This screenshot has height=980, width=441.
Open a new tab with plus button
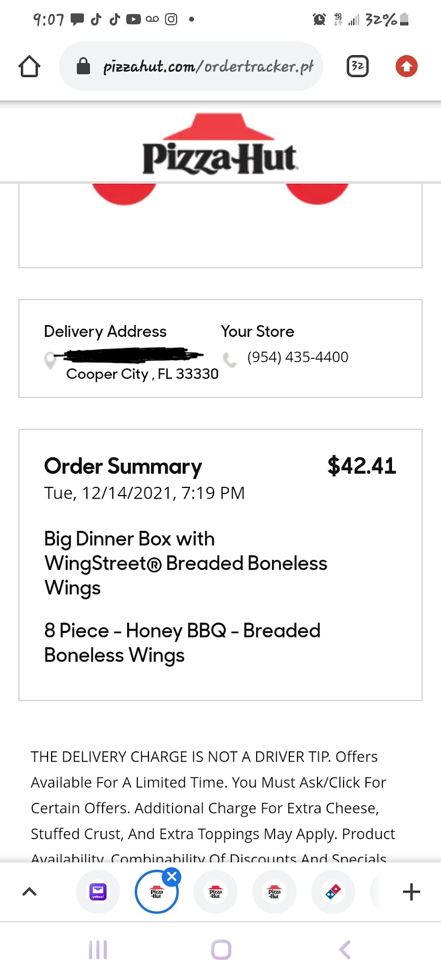[411, 892]
